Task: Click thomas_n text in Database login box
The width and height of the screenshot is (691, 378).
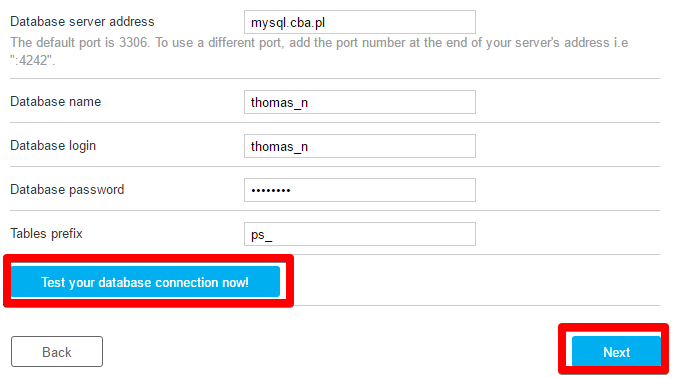Action: click(x=279, y=147)
